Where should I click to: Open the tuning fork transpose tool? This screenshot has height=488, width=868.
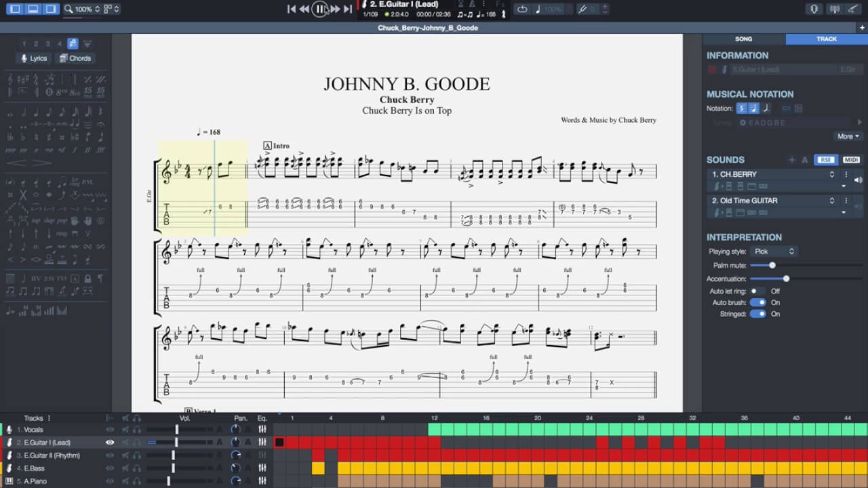pos(582,9)
